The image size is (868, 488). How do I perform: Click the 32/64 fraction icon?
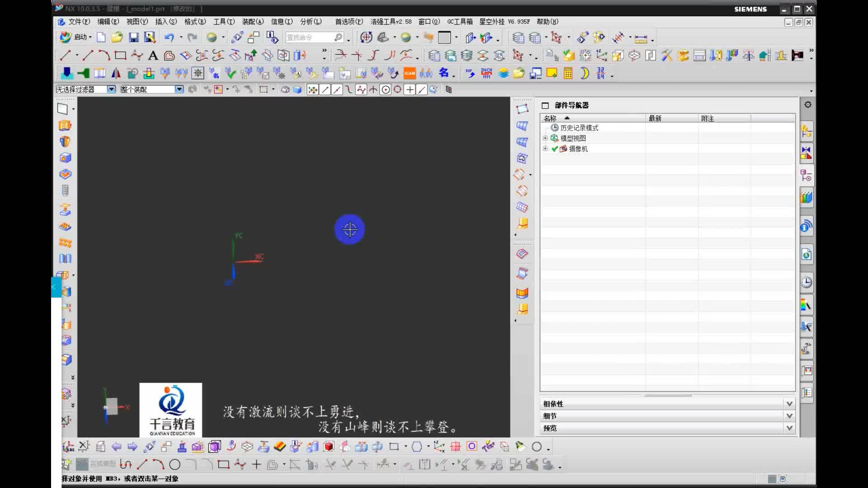coord(601,73)
